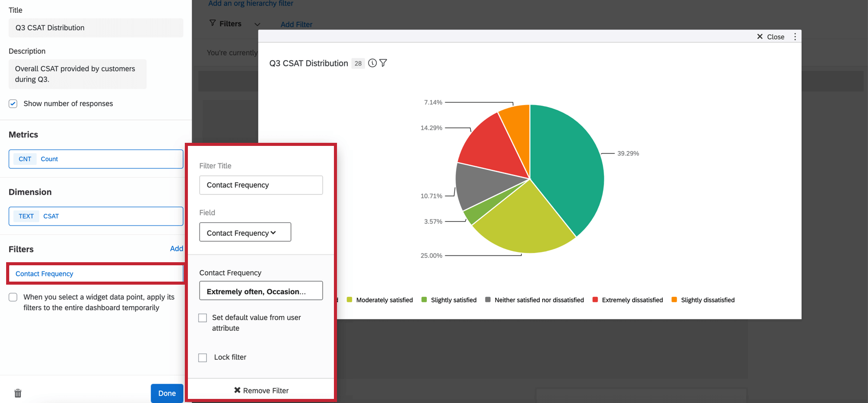Close the widget preview
This screenshot has width=868, height=403.
pos(771,37)
